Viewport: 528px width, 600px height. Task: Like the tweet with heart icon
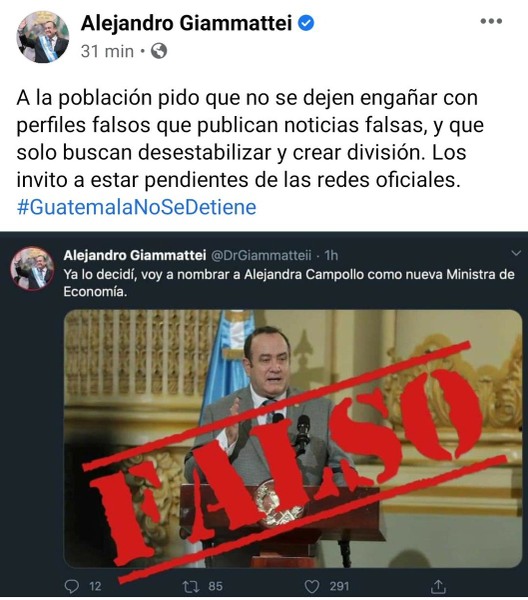point(311,587)
